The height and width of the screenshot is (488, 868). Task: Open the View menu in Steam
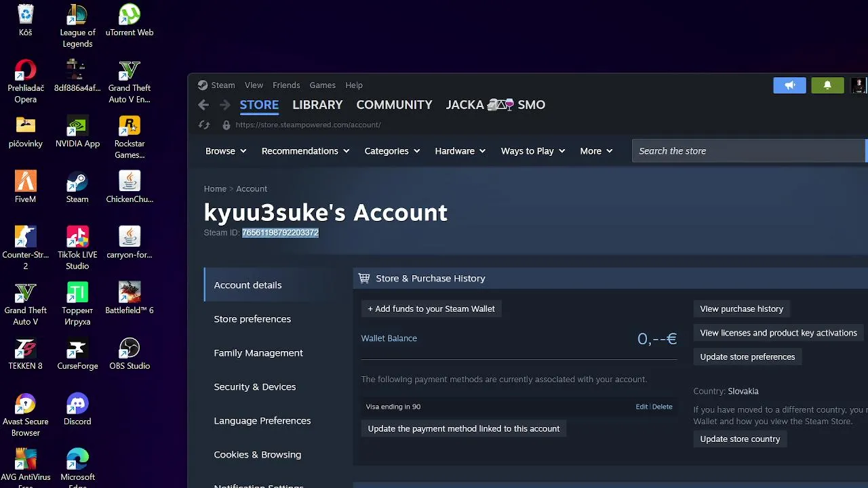(254, 85)
